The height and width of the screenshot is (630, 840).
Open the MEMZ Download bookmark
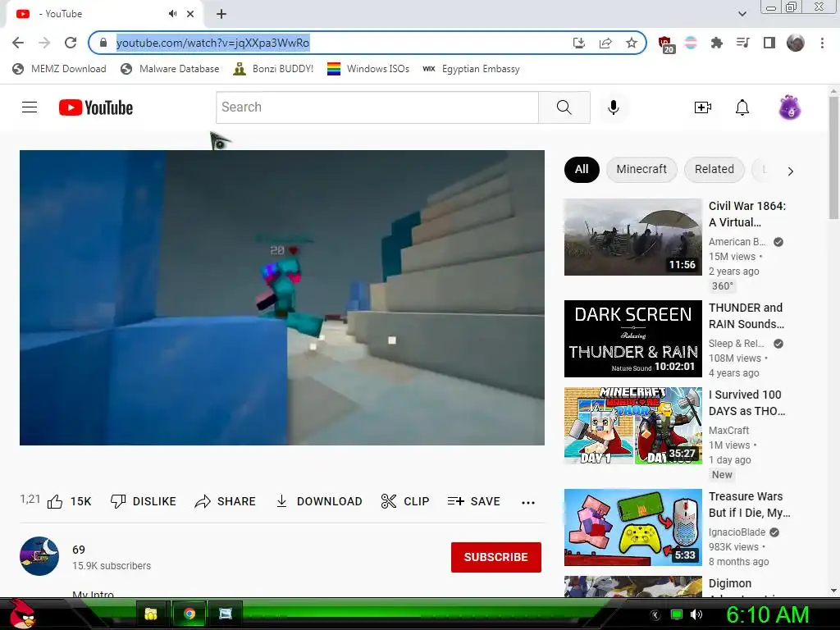click(59, 69)
